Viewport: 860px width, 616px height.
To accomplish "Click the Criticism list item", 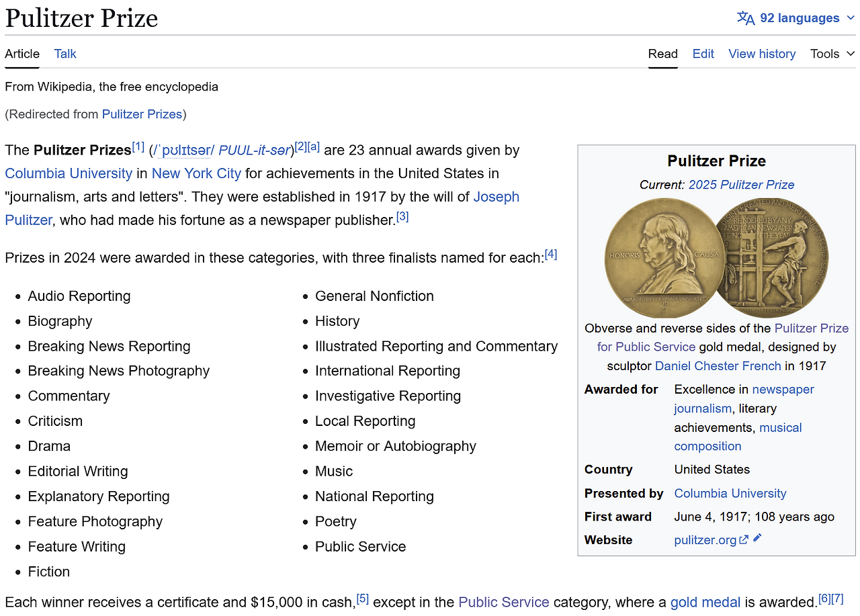I will tap(55, 421).
